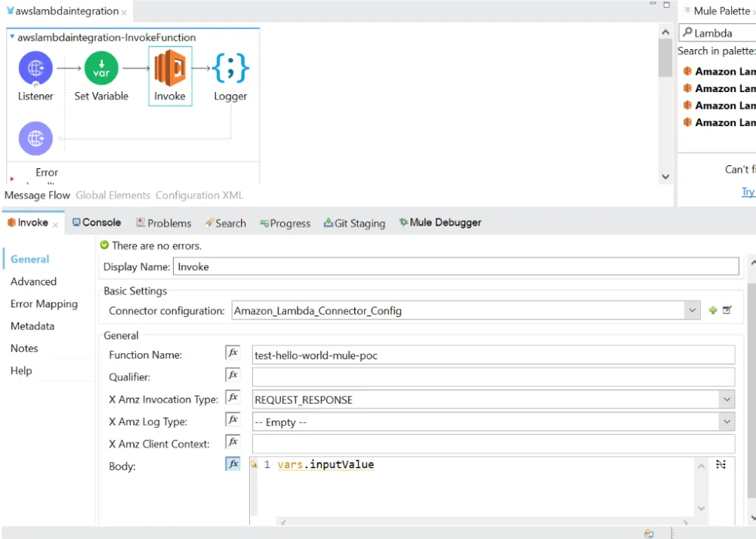756x539 pixels.
Task: Open the Git Staging tab
Action: [354, 223]
